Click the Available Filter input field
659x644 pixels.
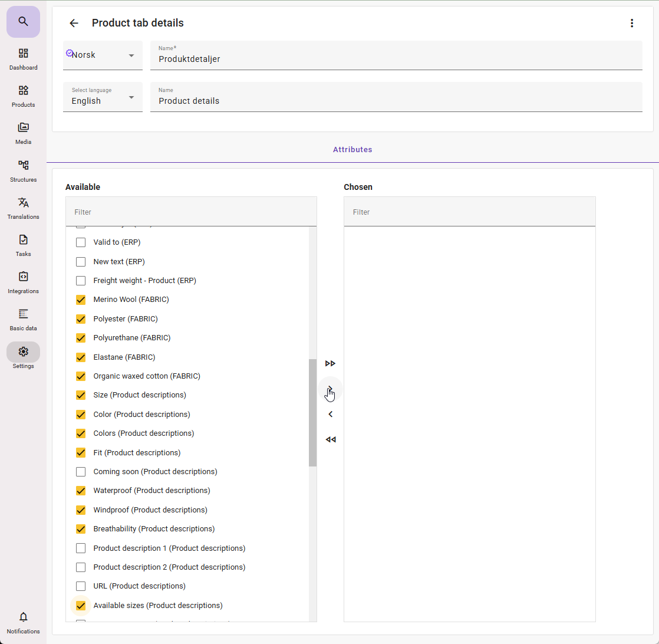click(191, 212)
